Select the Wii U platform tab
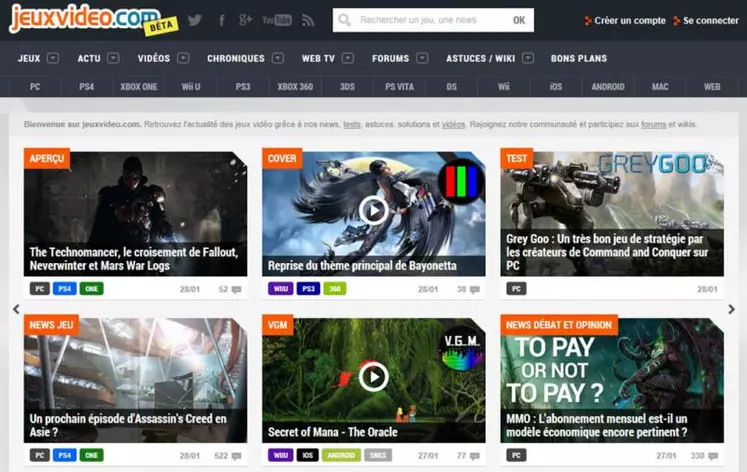 (191, 87)
